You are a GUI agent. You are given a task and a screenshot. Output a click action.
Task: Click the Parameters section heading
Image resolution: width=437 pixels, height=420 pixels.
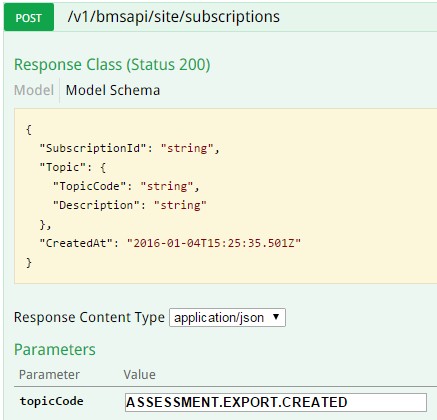[55, 349]
